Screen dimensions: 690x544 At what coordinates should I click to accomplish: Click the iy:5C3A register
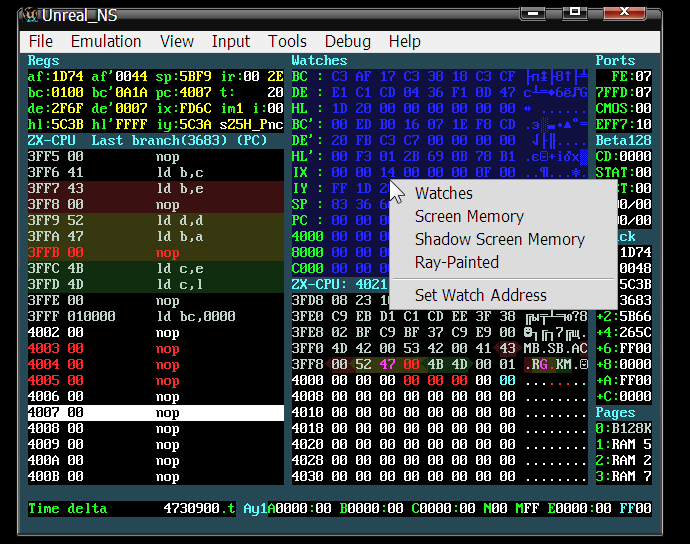click(x=184, y=125)
